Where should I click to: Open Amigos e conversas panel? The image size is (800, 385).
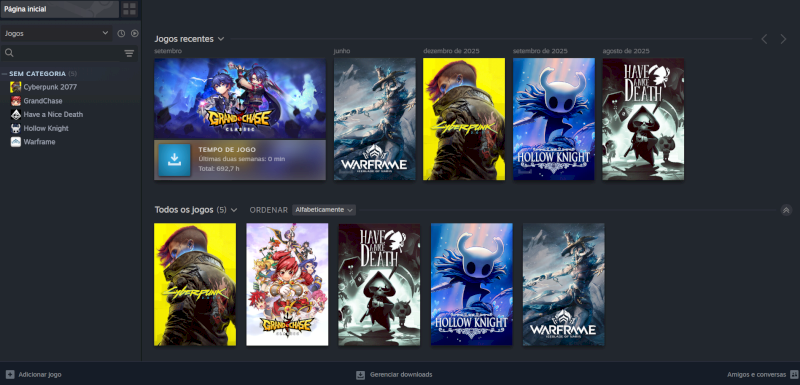coord(756,375)
